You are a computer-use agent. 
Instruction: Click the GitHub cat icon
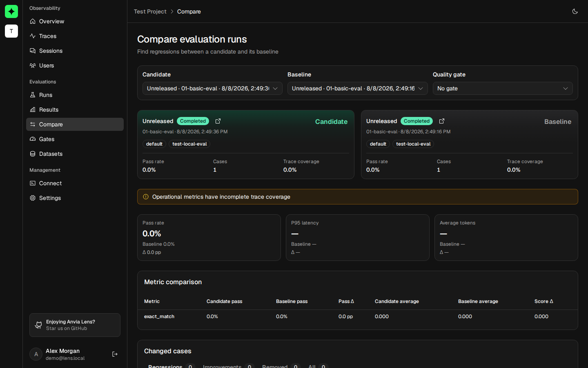tap(38, 325)
